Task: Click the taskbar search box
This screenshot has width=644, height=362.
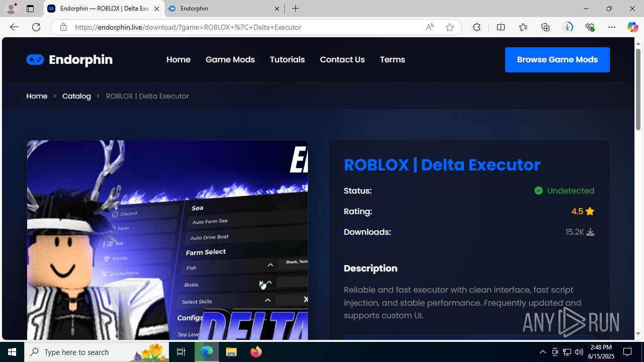Action: tap(97, 352)
